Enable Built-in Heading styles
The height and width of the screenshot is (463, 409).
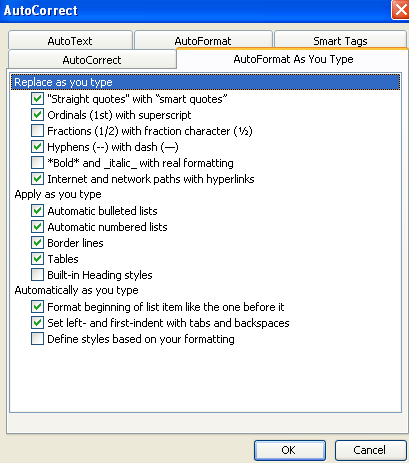(x=37, y=275)
